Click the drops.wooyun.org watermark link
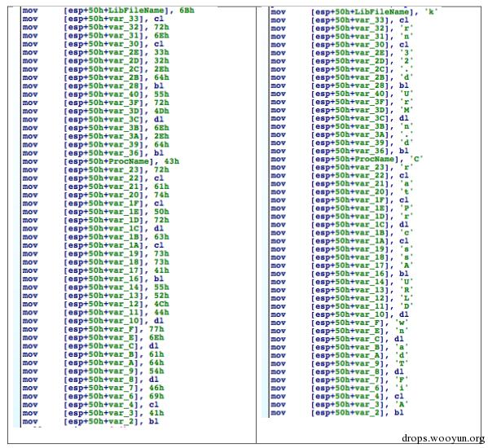The image size is (488, 448). (x=443, y=438)
